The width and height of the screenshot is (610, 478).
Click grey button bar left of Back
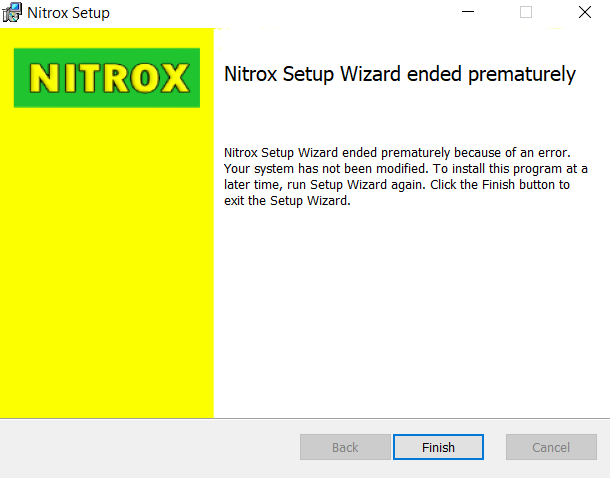(x=150, y=447)
